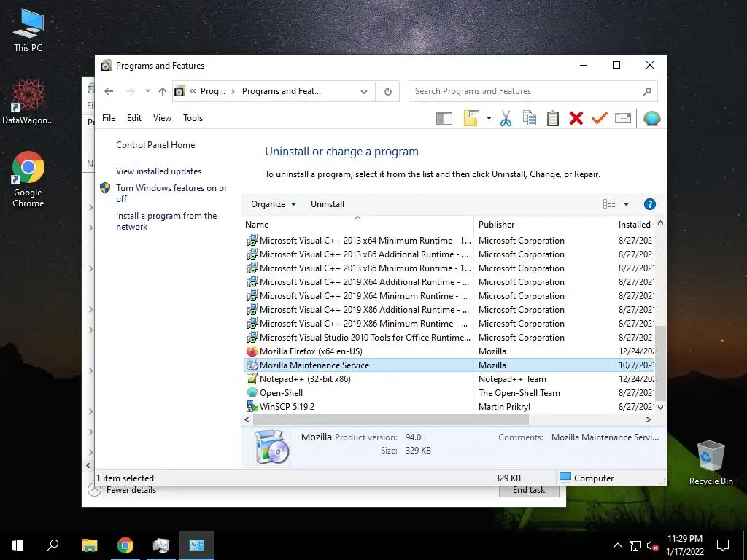Image resolution: width=747 pixels, height=560 pixels.
Task: Open Control Panel Home link
Action: point(155,145)
